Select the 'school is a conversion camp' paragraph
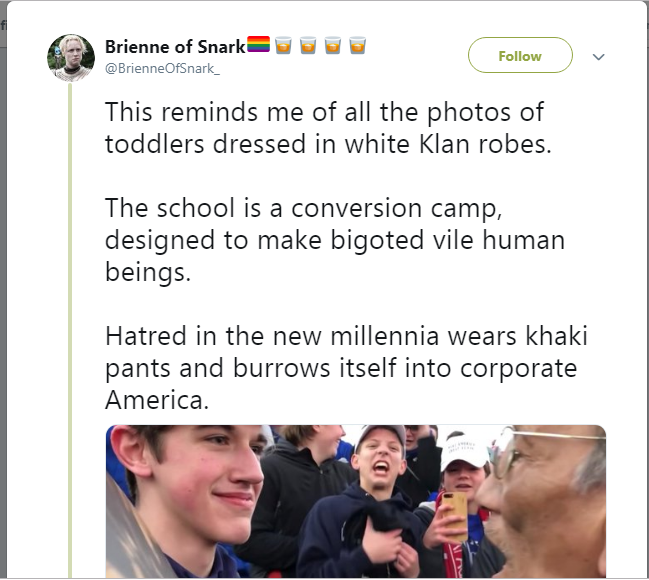The image size is (649, 580). tap(335, 240)
